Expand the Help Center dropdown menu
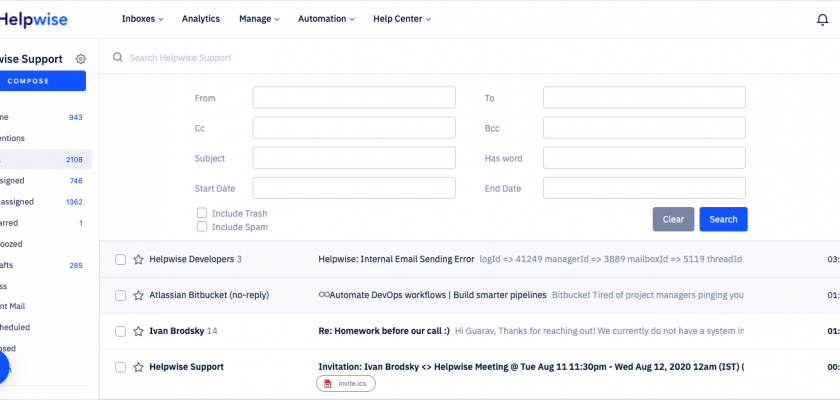Viewport: 840px width, 400px height. (402, 19)
